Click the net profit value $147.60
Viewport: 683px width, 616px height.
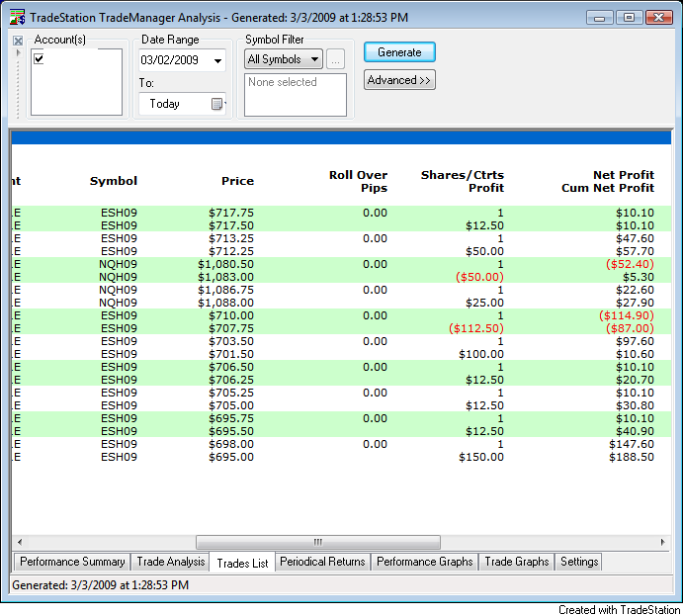click(632, 444)
